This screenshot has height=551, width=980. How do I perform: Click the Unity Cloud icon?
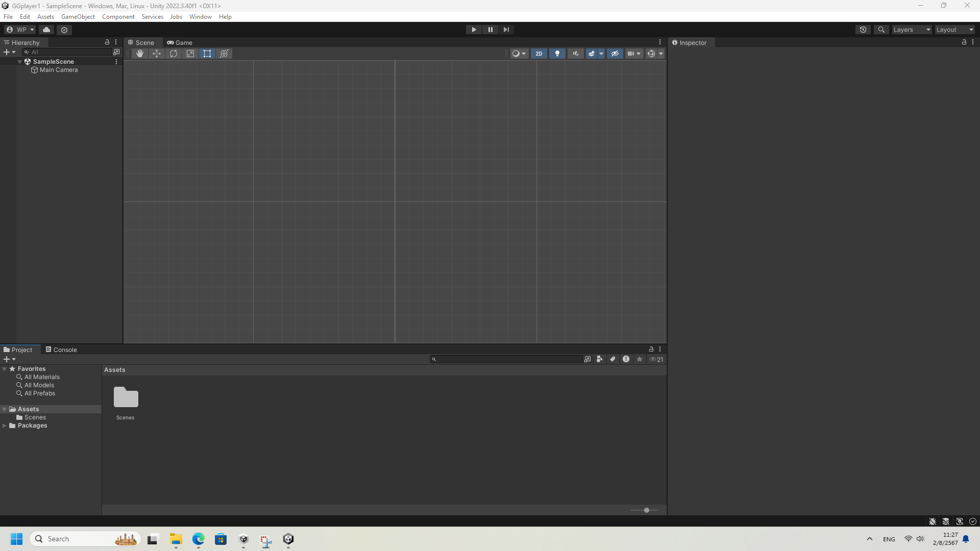(46, 30)
